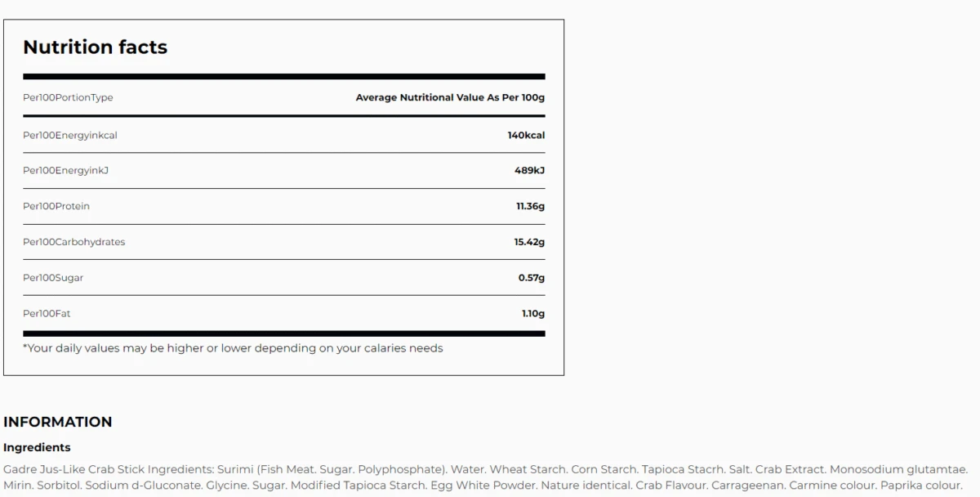Select the 11.36g protein value
Viewport: 980px width, 497px height.
point(530,206)
